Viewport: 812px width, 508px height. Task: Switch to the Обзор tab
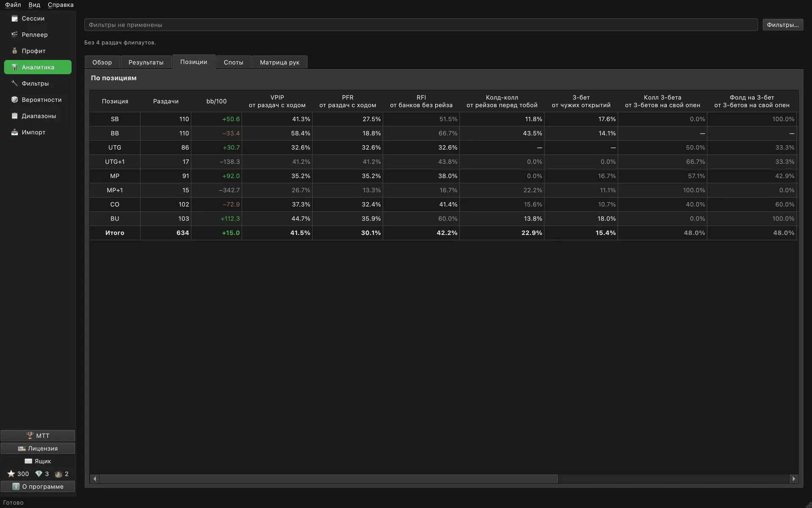[x=102, y=62]
